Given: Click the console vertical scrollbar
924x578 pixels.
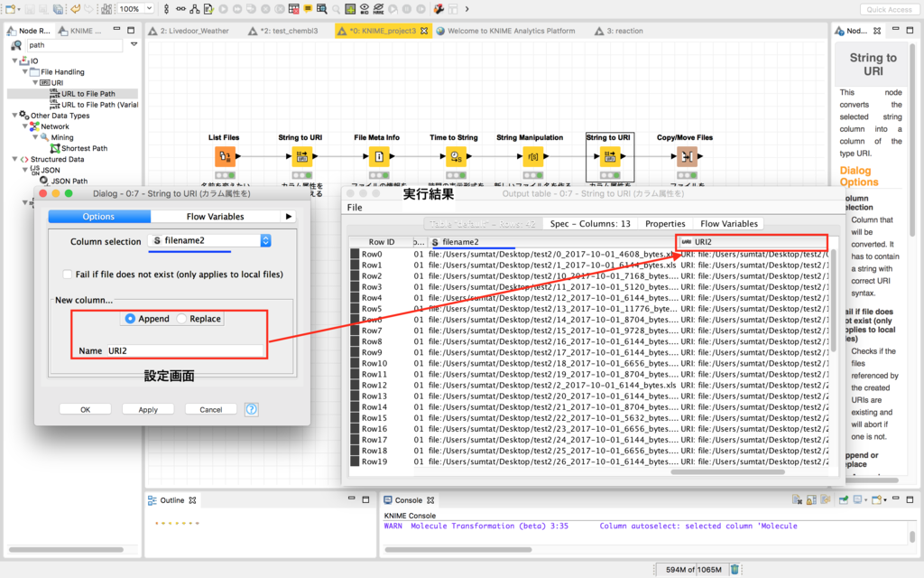Looking at the screenshot, I should (x=912, y=536).
